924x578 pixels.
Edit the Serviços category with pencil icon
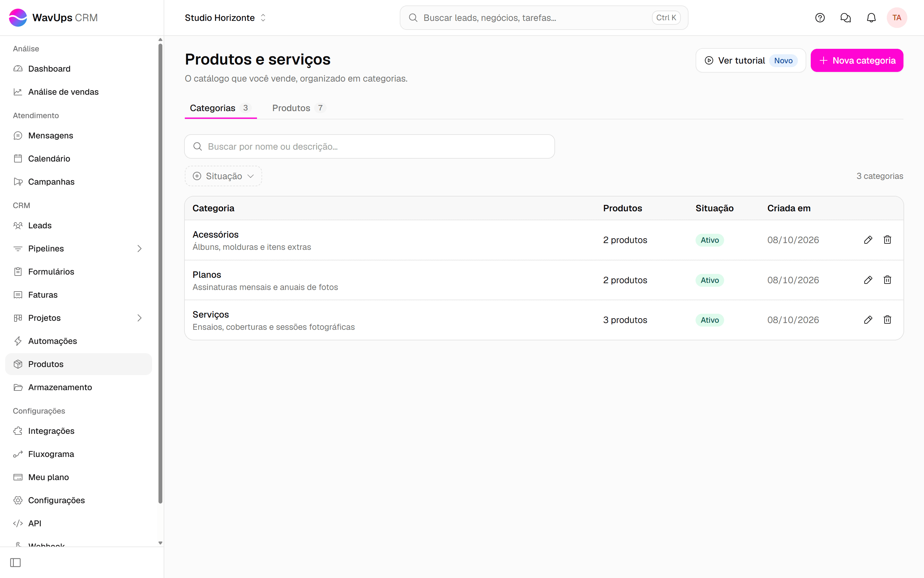(x=868, y=320)
